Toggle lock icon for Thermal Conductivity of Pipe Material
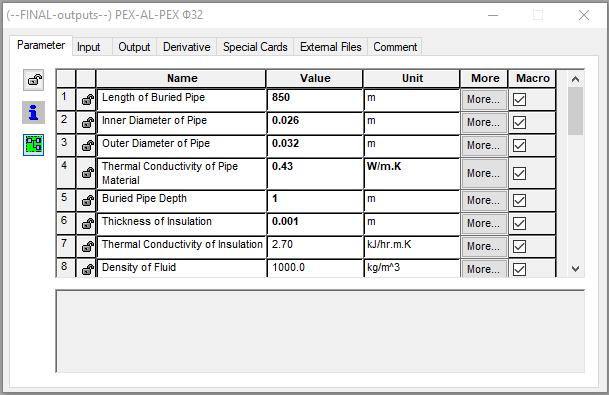 click(x=87, y=173)
